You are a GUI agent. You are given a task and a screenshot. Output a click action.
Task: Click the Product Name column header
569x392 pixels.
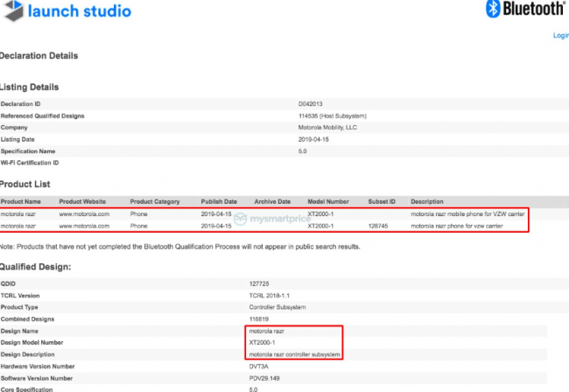pos(21,201)
